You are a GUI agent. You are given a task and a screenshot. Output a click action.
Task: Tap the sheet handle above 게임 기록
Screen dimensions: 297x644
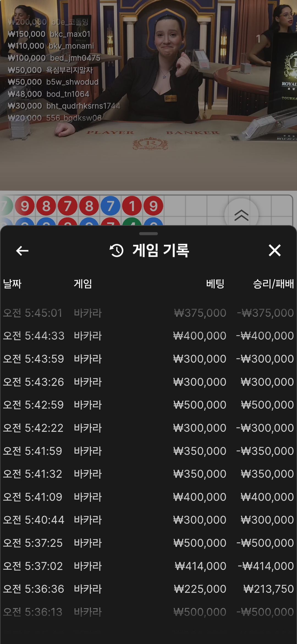(148, 234)
